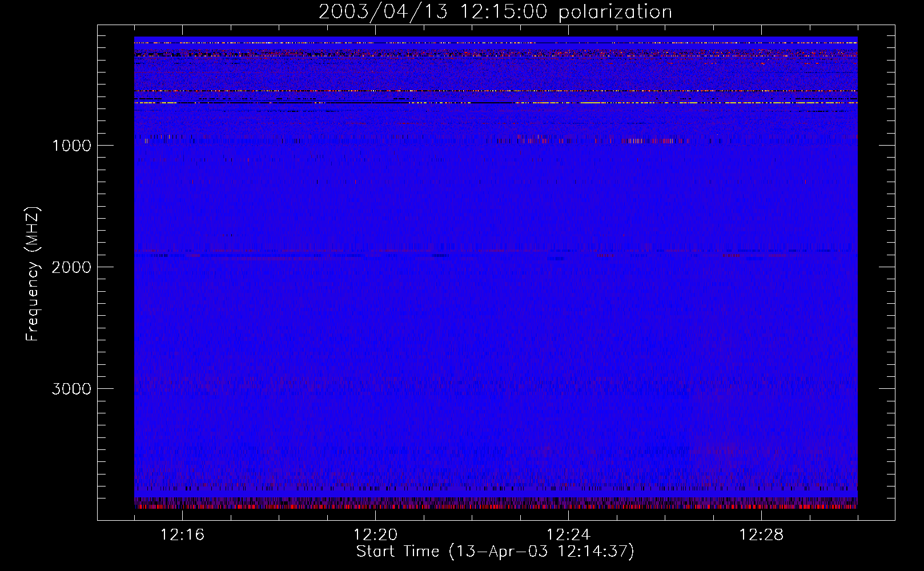Click the '12:20' time tick label
Viewport: 924px width, 571px height.
tap(375, 535)
